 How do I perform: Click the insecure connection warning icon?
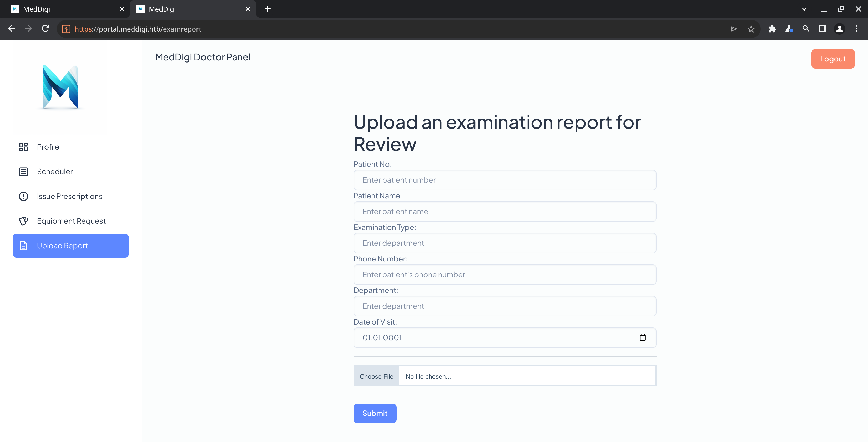click(66, 29)
